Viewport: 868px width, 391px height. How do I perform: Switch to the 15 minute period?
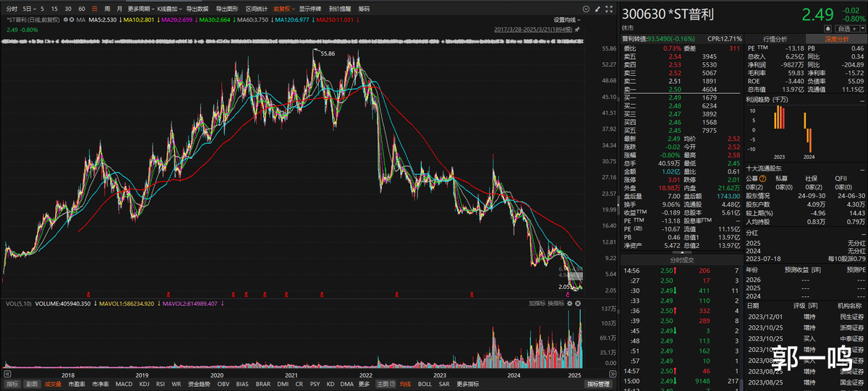click(x=54, y=9)
